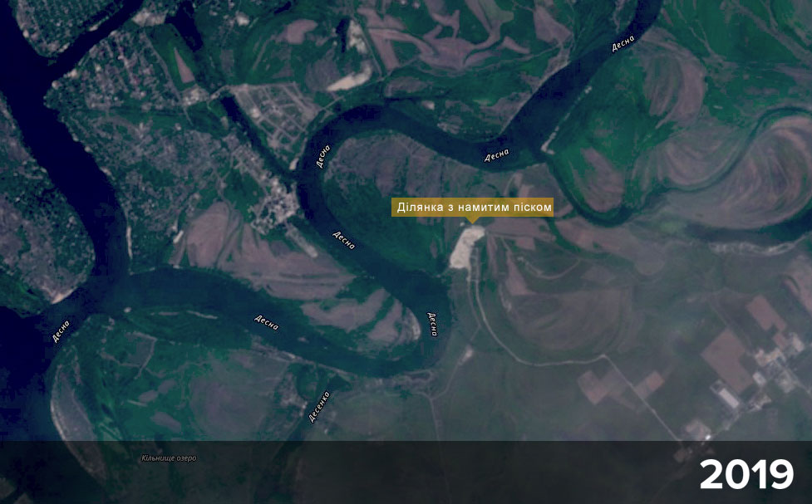Click the vertical Десна label beside the gridded settlement
The width and height of the screenshot is (812, 504).
click(323, 155)
